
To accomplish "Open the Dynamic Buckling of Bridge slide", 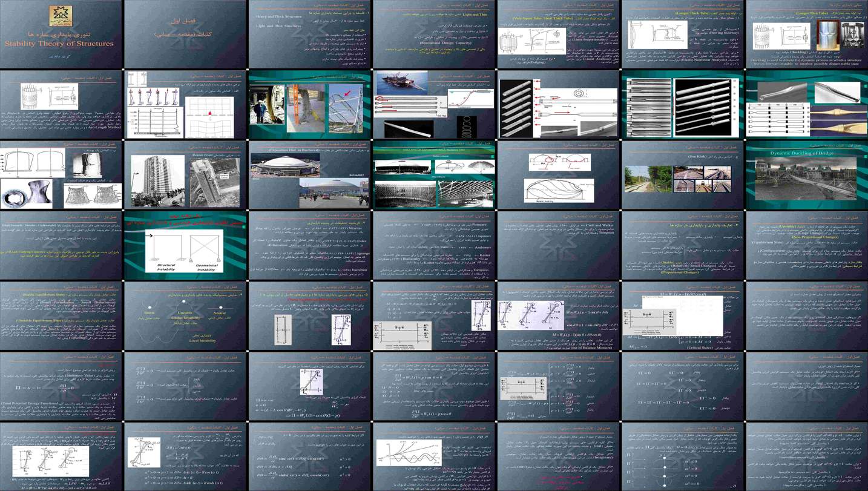I will point(806,175).
